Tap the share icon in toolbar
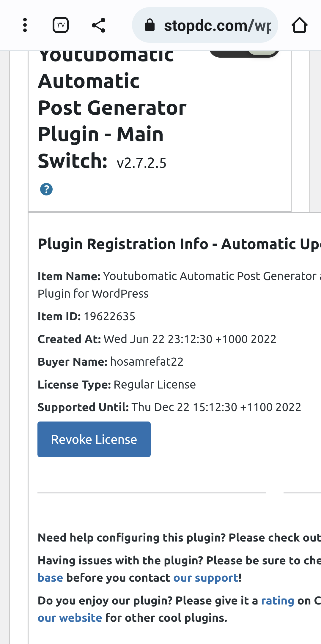Viewport: 321px width, 644px height. [x=98, y=25]
